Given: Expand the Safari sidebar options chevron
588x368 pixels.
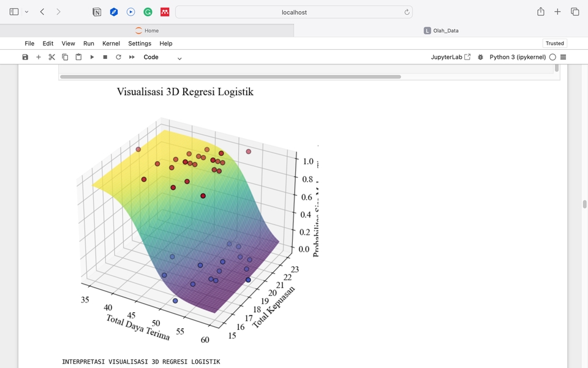Looking at the screenshot, I should coord(26,12).
